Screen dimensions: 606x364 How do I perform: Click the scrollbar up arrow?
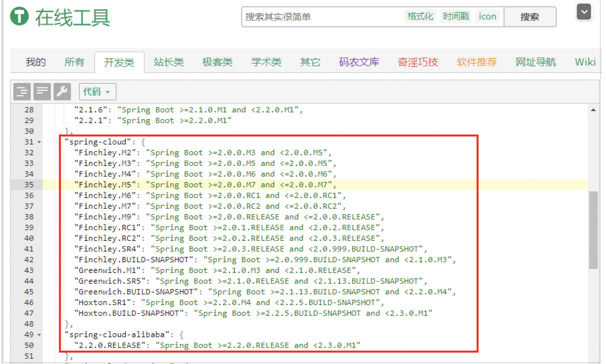click(x=593, y=110)
